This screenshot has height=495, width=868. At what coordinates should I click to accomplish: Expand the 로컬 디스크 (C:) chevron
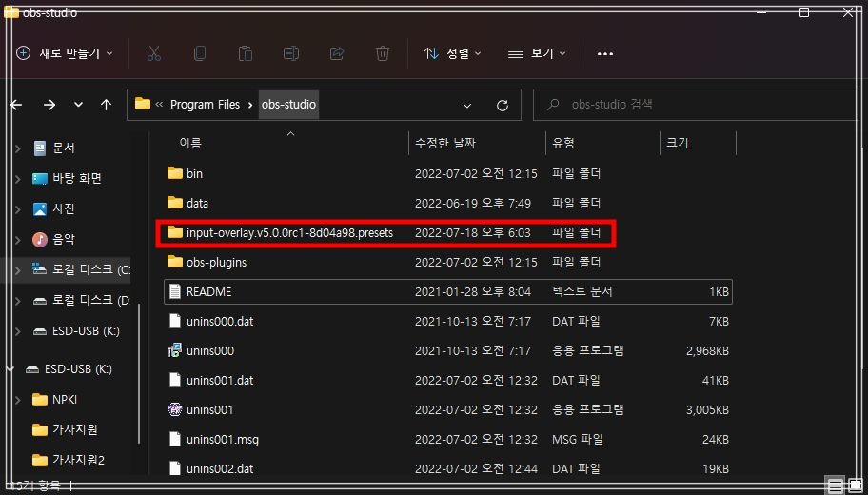(18, 270)
